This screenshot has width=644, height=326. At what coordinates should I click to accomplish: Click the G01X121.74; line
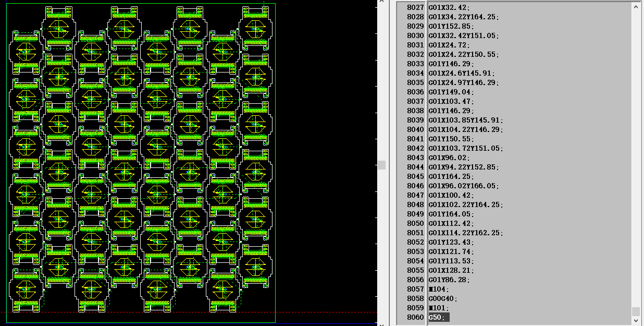pyautogui.click(x=451, y=252)
